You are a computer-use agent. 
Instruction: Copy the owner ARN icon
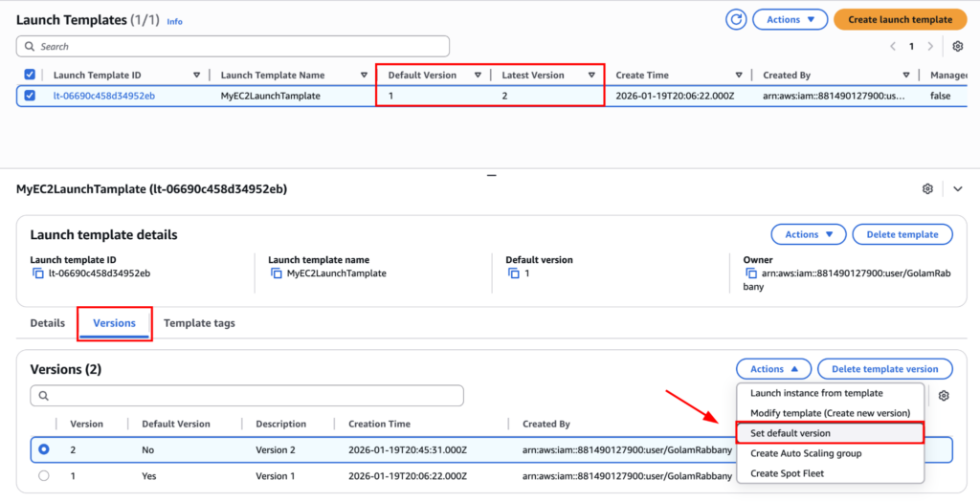pos(750,273)
